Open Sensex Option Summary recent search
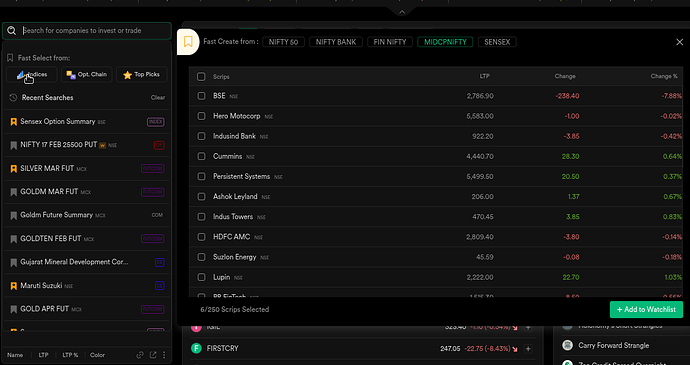Viewport: 690px width, 365px height. 87,122
